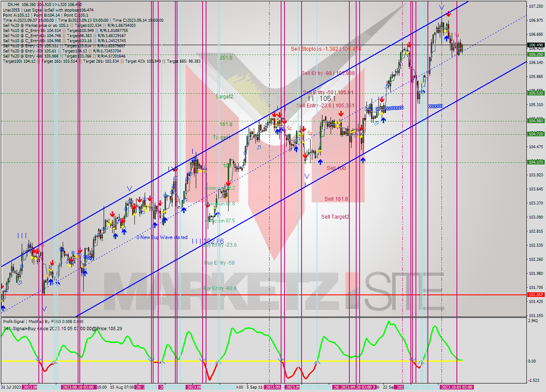Click the 101.980 axis price label
The height and width of the screenshot is (392, 546).
tap(536, 273)
